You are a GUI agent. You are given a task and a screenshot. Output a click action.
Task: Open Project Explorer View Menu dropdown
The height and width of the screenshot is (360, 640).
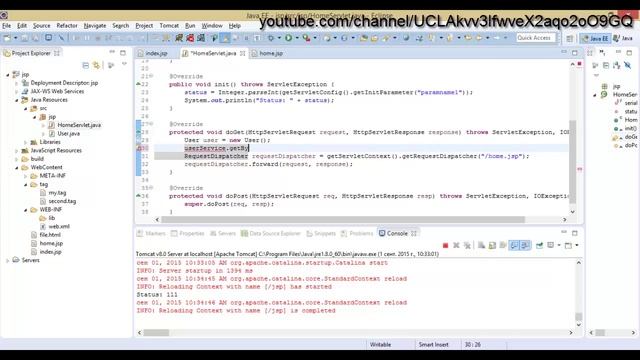pyautogui.click(x=124, y=65)
